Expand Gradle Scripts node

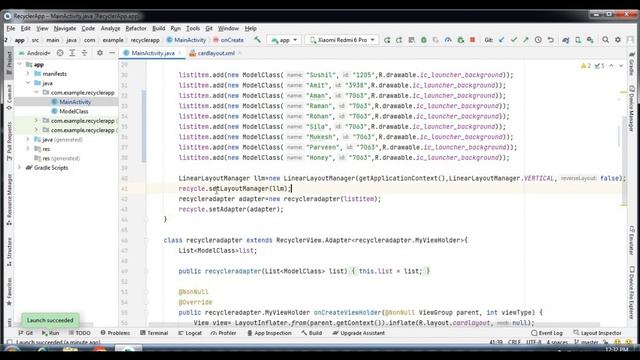[x=20, y=168]
